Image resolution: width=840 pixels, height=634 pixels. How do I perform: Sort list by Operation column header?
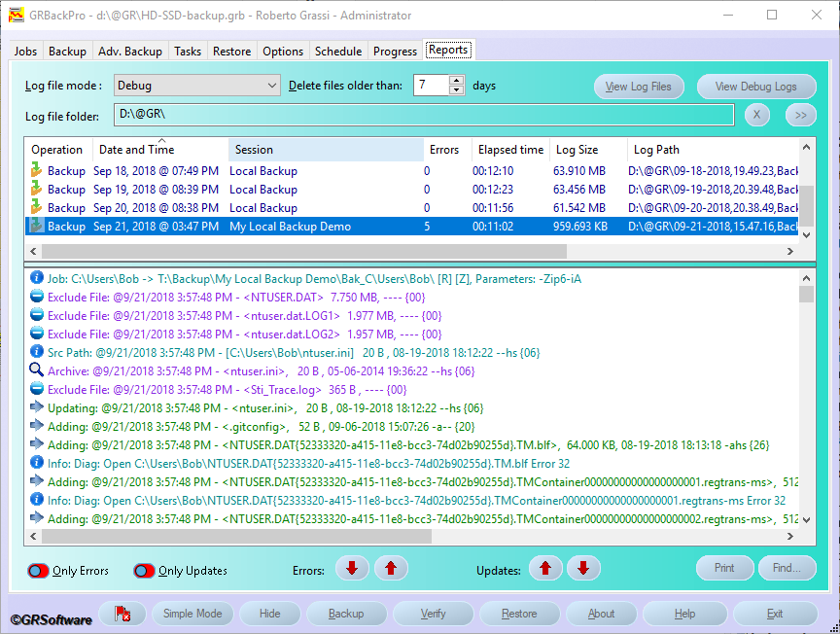click(58, 150)
